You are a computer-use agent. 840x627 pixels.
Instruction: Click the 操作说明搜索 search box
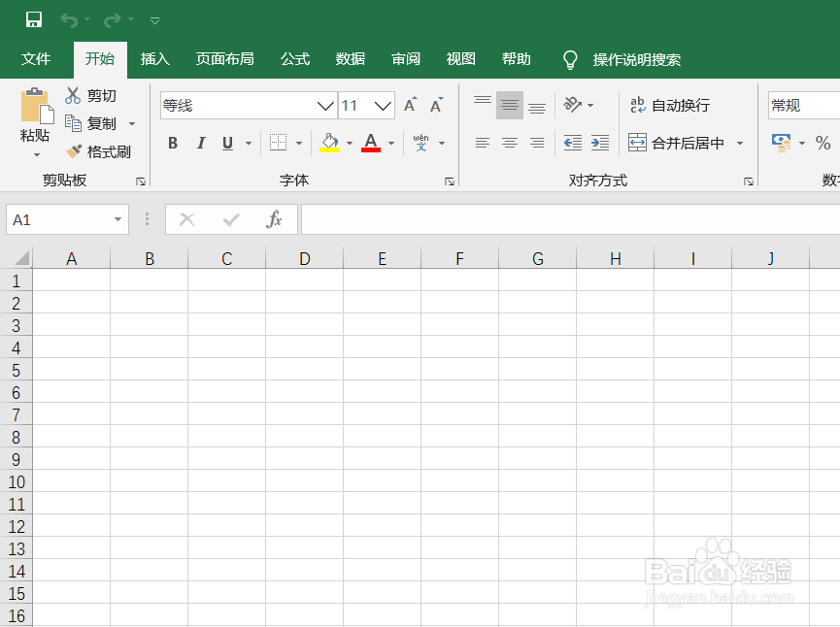(x=636, y=59)
